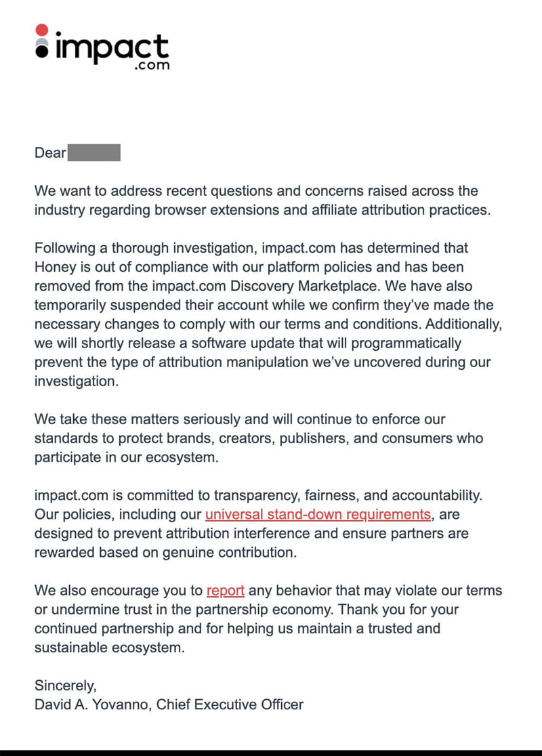Screen dimensions: 542x756
Task: Click the '.com' text under logo
Action: click(x=152, y=65)
